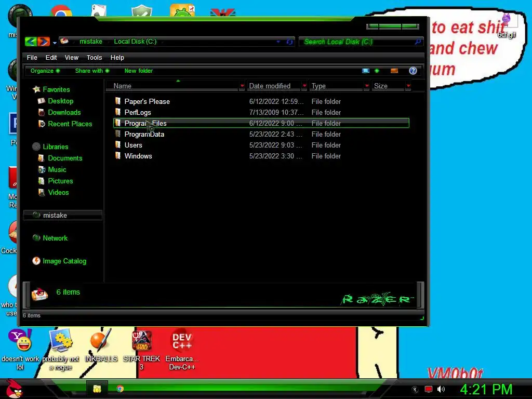The width and height of the screenshot is (532, 399).
Task: Click the 4:21 PM taskbar clock
Action: click(x=486, y=389)
